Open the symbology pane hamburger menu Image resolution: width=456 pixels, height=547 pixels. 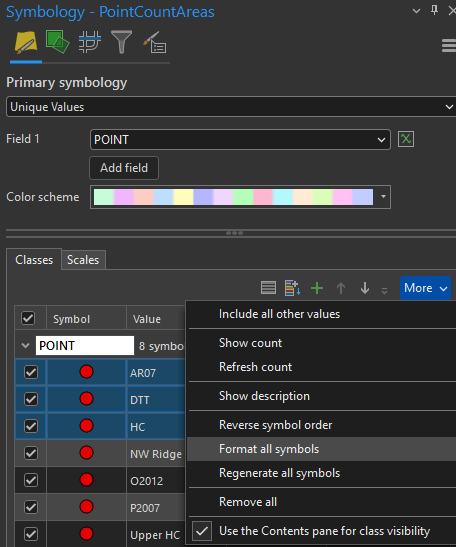coord(448,46)
